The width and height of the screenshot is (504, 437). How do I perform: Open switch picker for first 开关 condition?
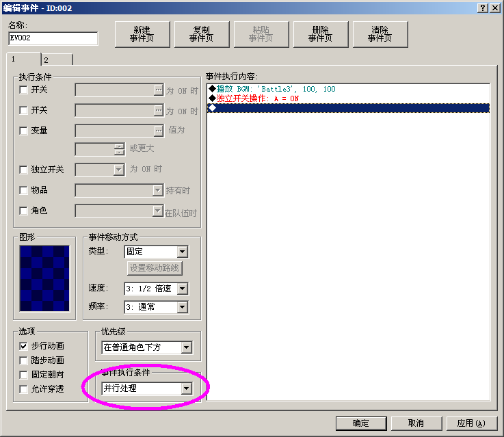[x=159, y=90]
